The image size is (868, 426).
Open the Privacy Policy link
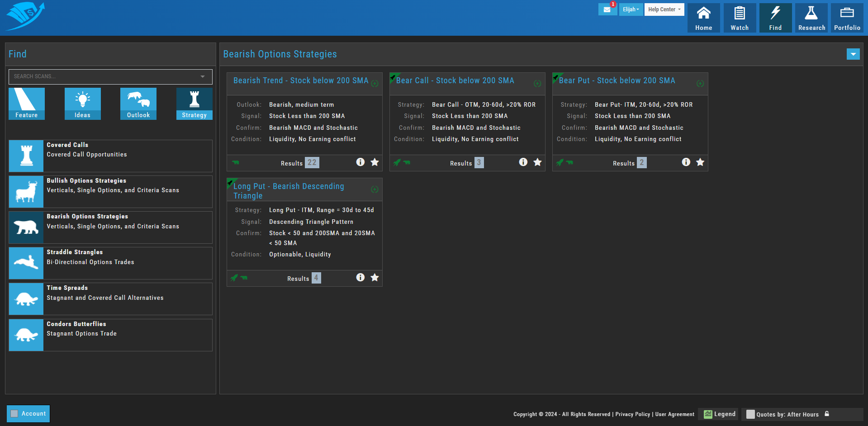coord(632,414)
